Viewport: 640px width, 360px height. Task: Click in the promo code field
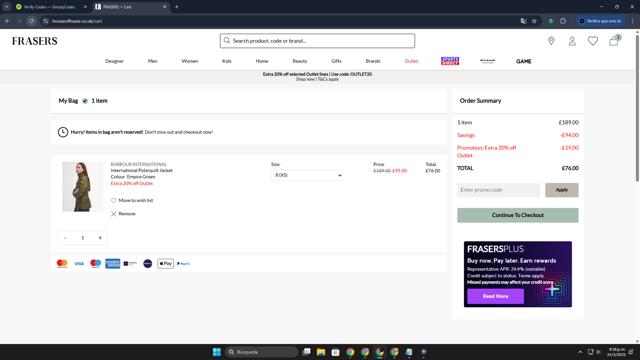498,190
